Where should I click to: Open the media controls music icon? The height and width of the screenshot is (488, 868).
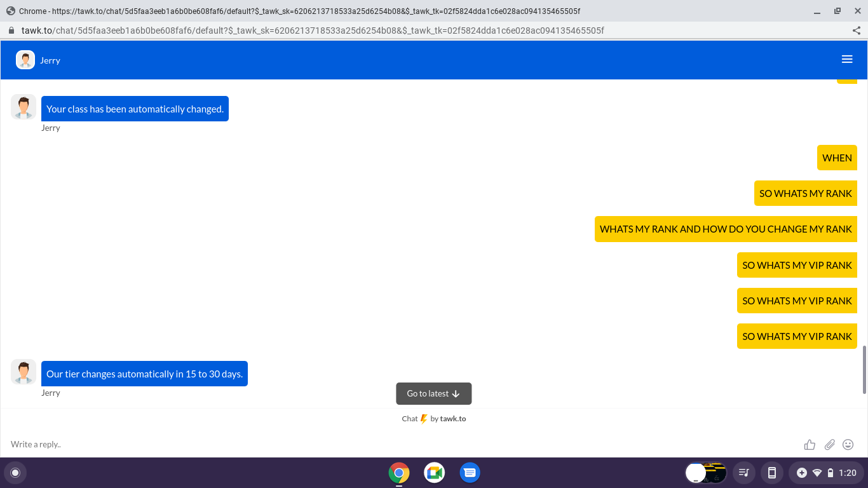coord(743,473)
